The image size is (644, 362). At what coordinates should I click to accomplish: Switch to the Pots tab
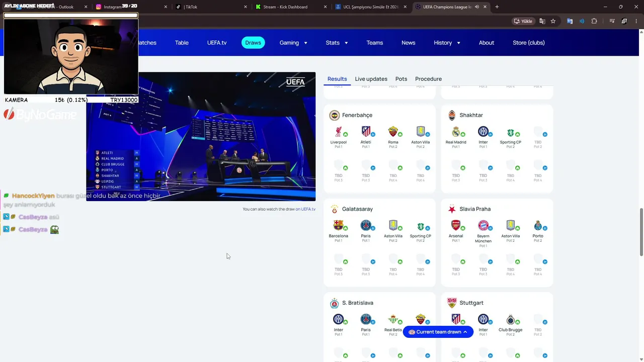(x=401, y=79)
